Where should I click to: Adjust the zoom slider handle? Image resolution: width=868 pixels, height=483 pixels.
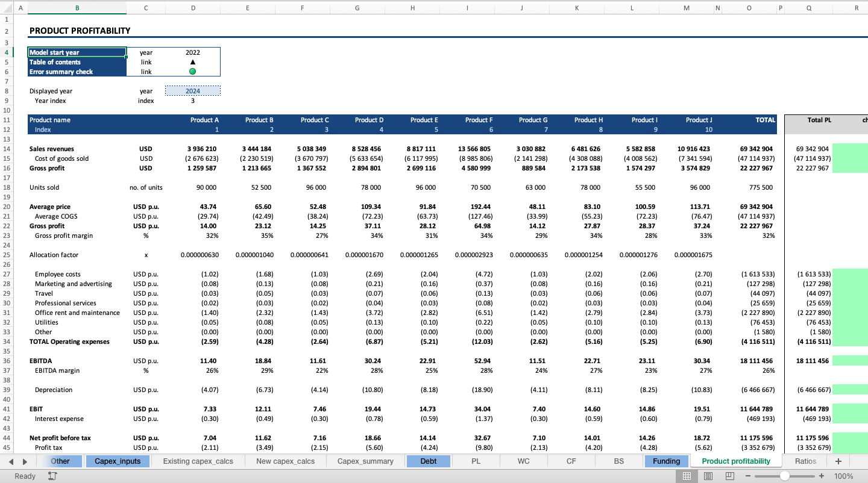(784, 476)
